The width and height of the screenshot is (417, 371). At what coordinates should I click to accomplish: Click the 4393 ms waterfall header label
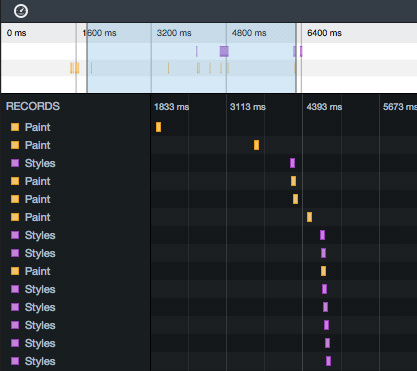click(x=324, y=107)
